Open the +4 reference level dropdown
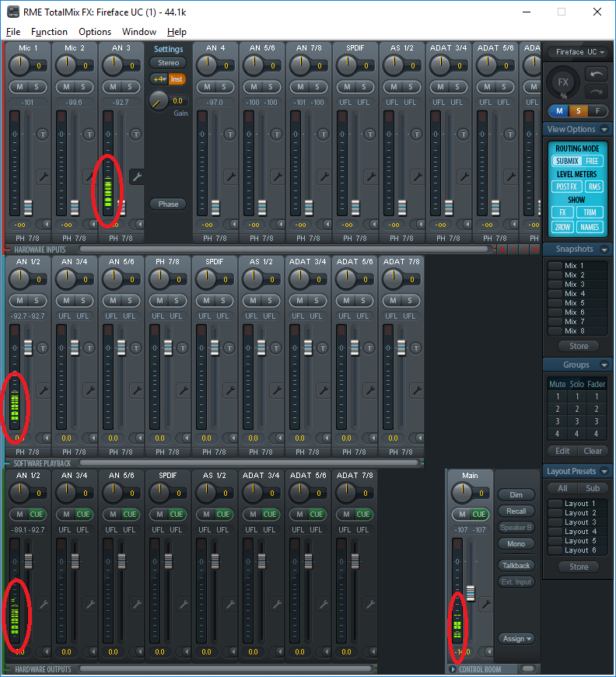616x677 pixels. tap(159, 79)
